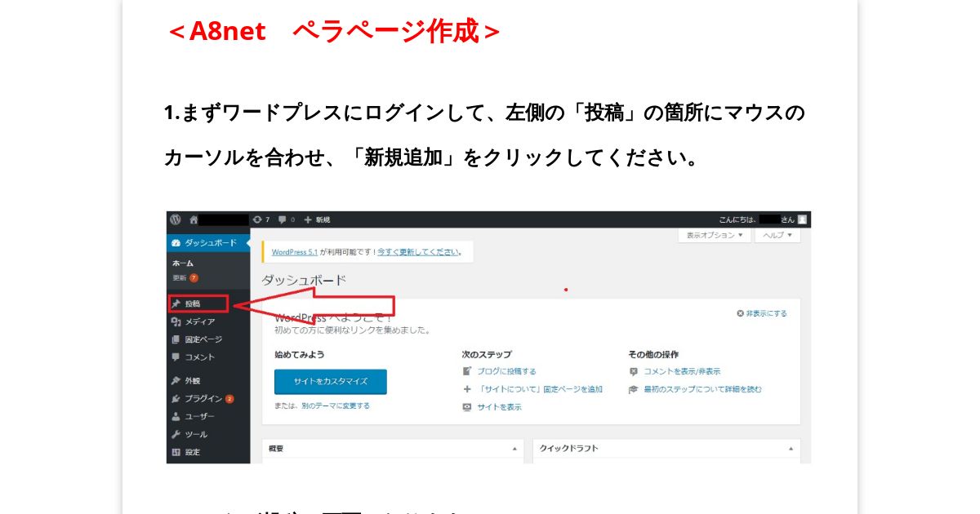Open the updates icon showing 7
980x514 pixels.
(261, 219)
